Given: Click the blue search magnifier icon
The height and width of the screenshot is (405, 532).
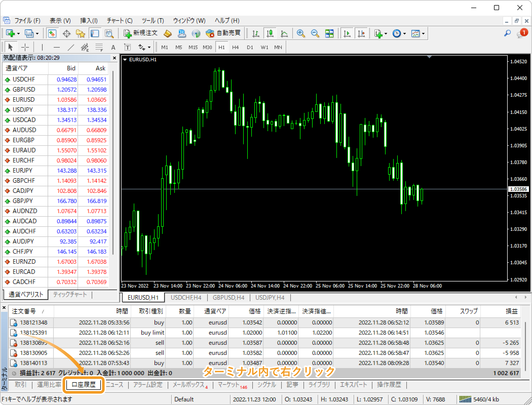Looking at the screenshot, I should [x=507, y=33].
